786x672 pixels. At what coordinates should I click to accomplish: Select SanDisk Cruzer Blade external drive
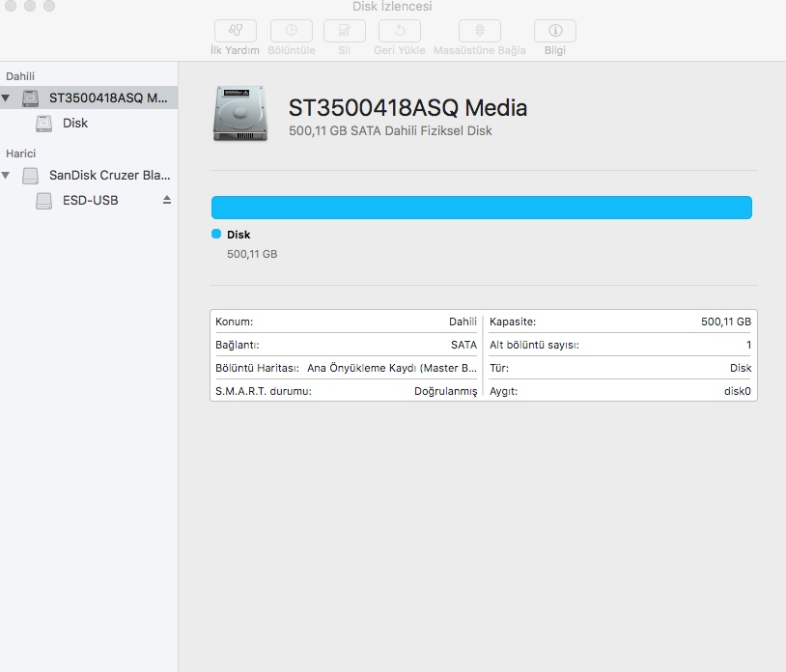(108, 176)
